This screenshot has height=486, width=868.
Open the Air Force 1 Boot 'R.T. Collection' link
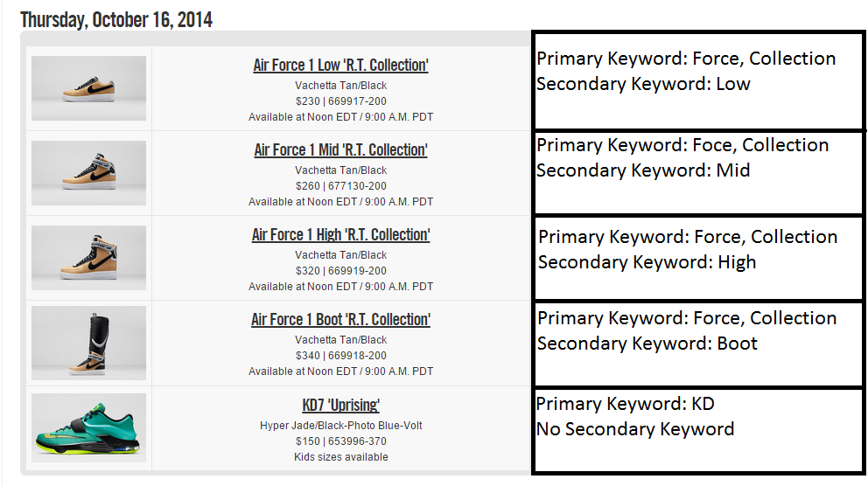pos(340,320)
